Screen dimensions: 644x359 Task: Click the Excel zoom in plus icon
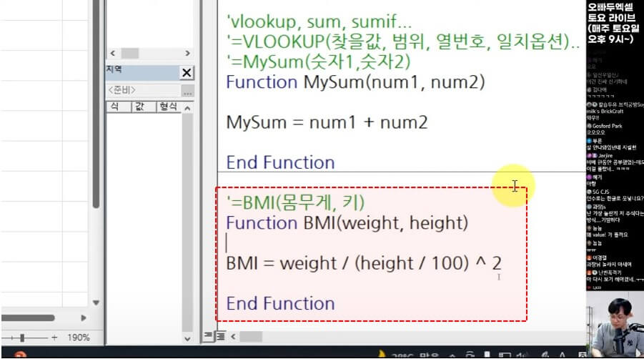click(54, 337)
